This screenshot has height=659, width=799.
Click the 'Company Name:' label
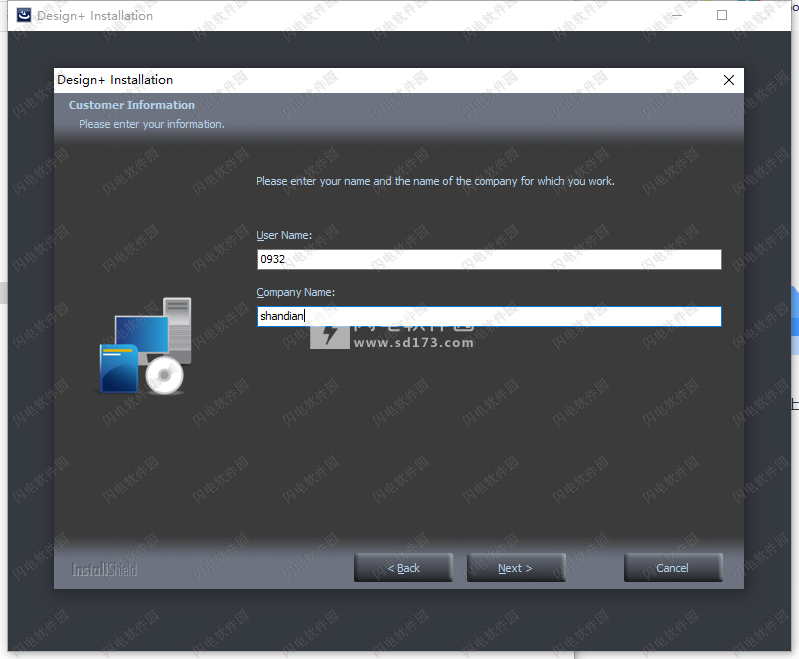[296, 293]
